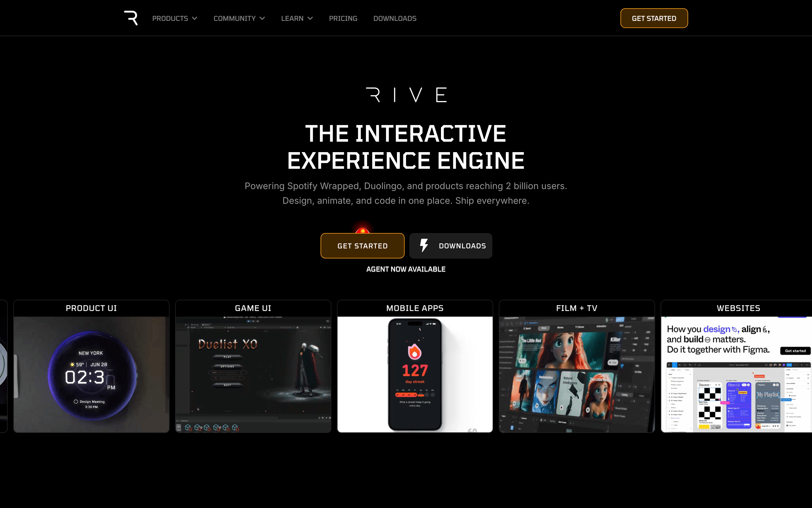Click the navbar Get Started button
The width and height of the screenshot is (812, 508).
pos(654,18)
